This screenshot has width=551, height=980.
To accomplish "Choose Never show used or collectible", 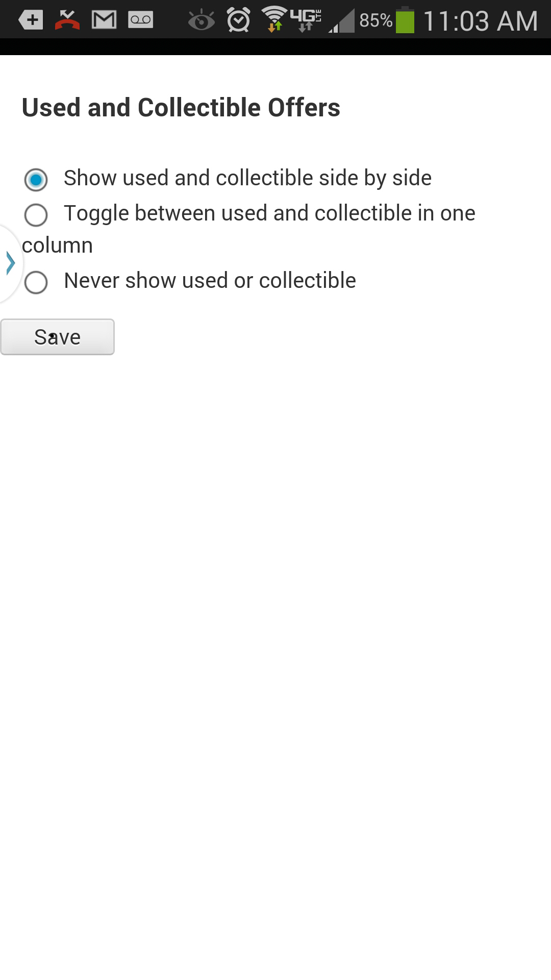I will 36,282.
